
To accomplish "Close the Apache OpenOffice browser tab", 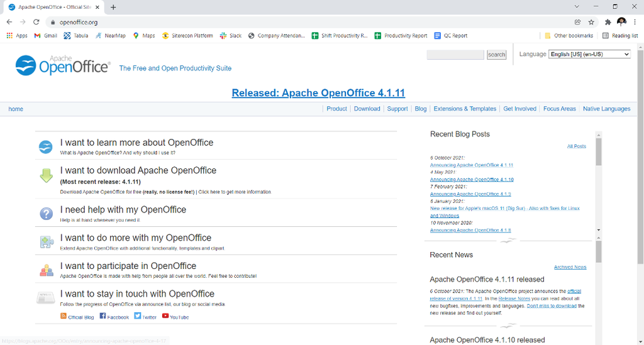I will [97, 7].
